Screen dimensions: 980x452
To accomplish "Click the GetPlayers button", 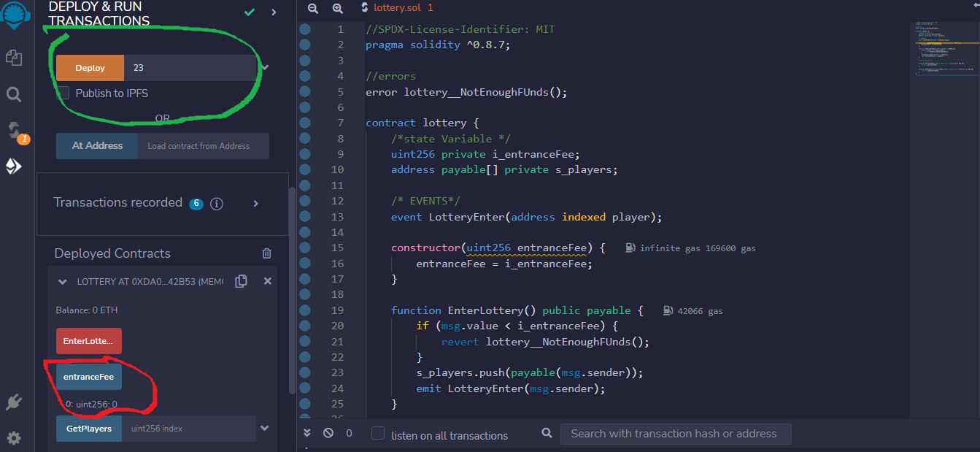I will pos(89,429).
